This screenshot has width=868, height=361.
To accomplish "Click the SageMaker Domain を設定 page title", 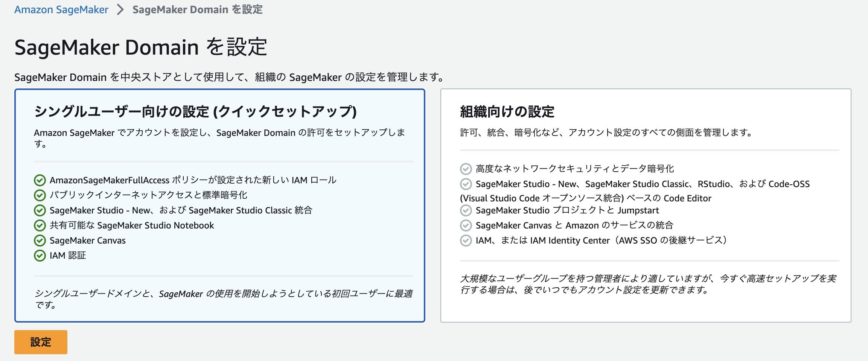I will [140, 47].
